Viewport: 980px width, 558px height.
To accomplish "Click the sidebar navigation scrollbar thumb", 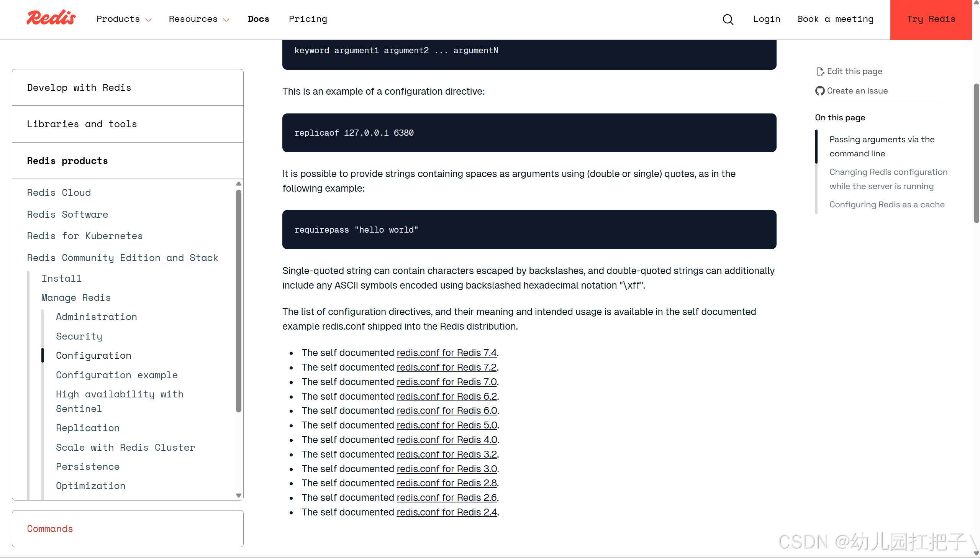I will (239, 301).
